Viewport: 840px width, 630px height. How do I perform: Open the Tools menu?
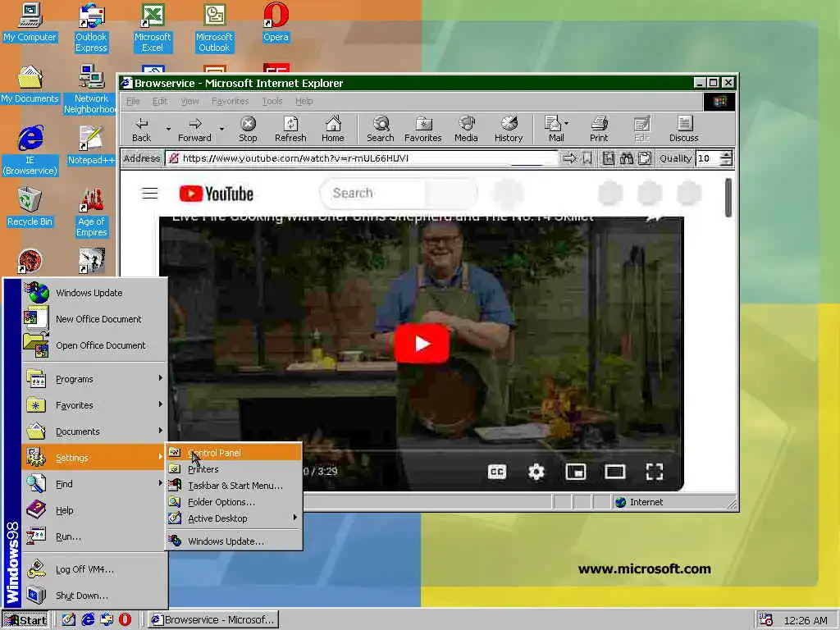pos(272,101)
